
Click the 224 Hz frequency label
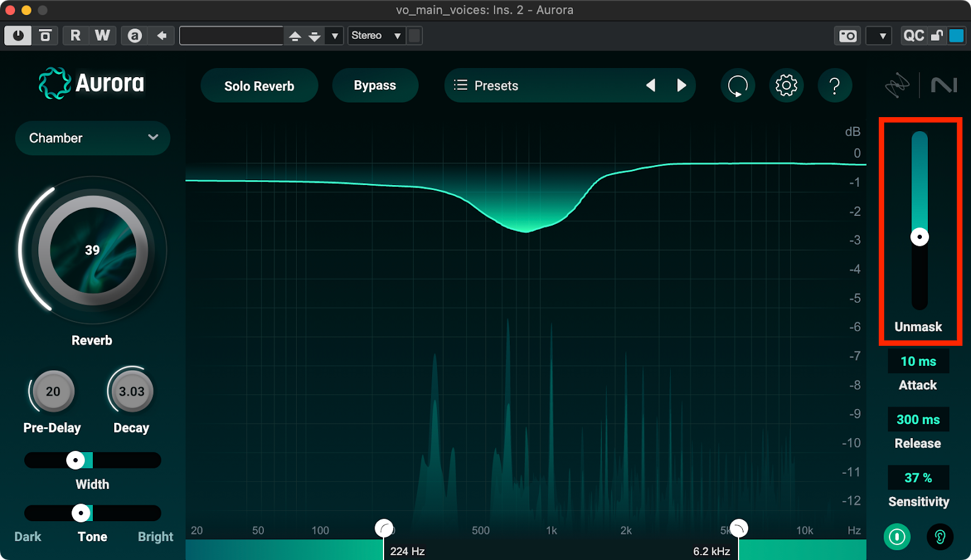(x=407, y=552)
